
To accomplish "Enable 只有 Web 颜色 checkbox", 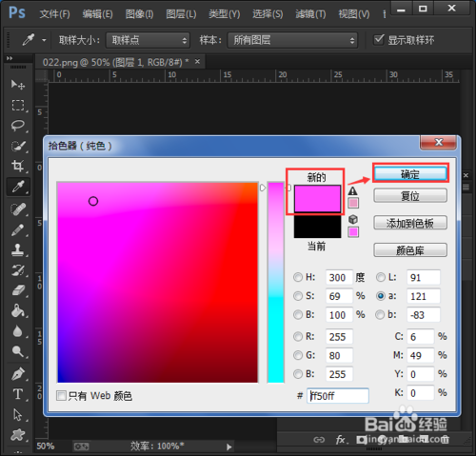I will [61, 396].
